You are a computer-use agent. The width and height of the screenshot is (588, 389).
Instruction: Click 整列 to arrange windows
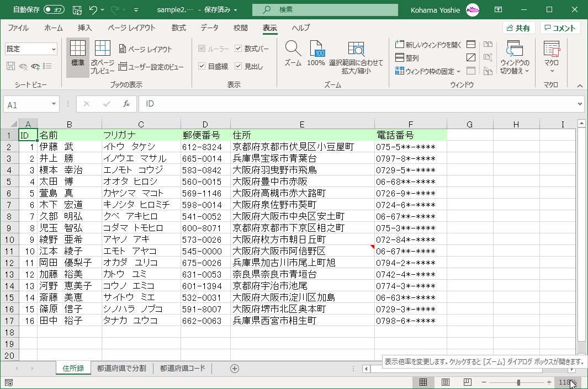[x=407, y=58]
